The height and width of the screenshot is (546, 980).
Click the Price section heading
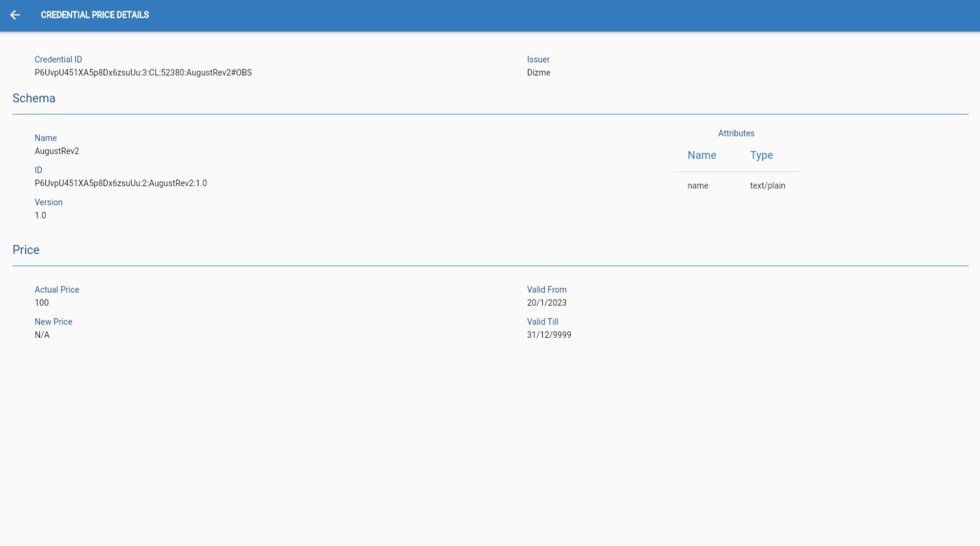[x=26, y=250]
